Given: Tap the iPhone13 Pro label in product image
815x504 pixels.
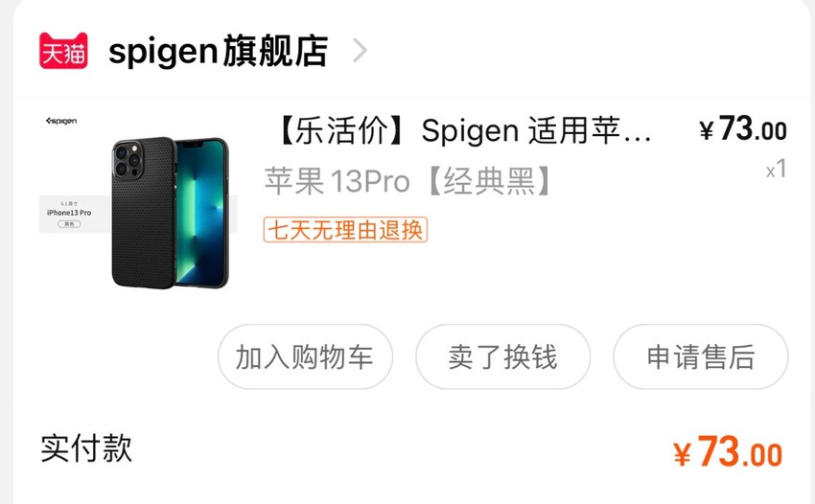Looking at the screenshot, I should [69, 213].
